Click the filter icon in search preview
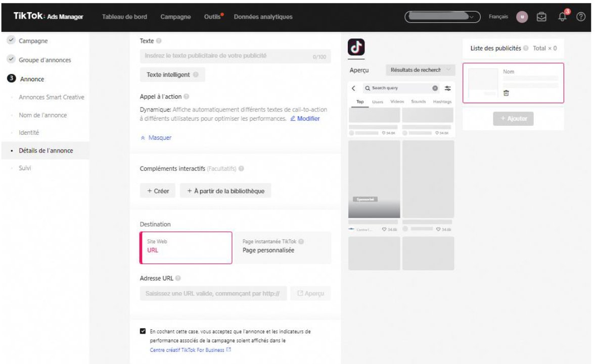 pos(447,88)
